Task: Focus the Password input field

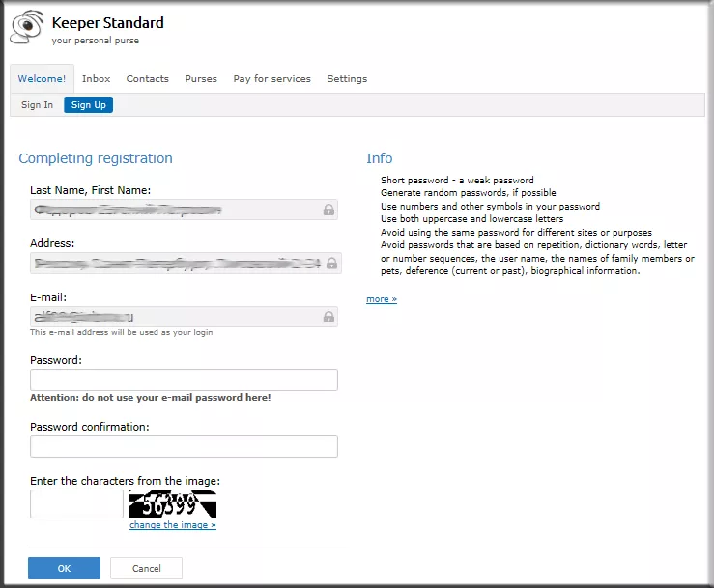Action: (x=184, y=379)
